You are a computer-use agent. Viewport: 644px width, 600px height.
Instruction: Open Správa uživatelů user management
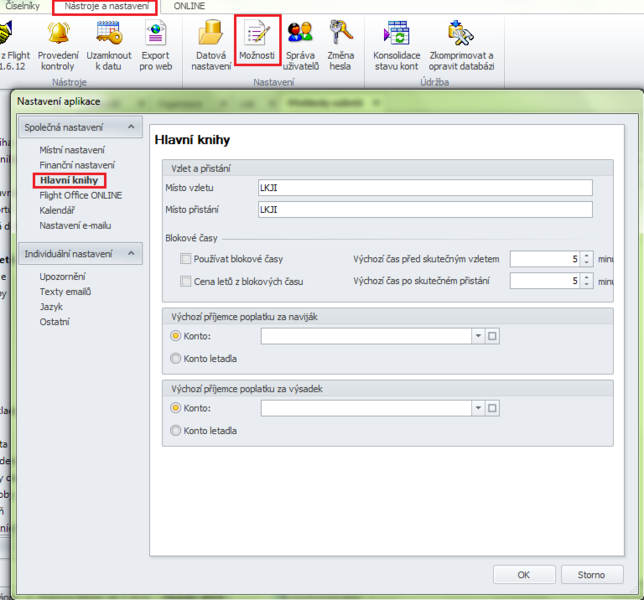coord(300,36)
